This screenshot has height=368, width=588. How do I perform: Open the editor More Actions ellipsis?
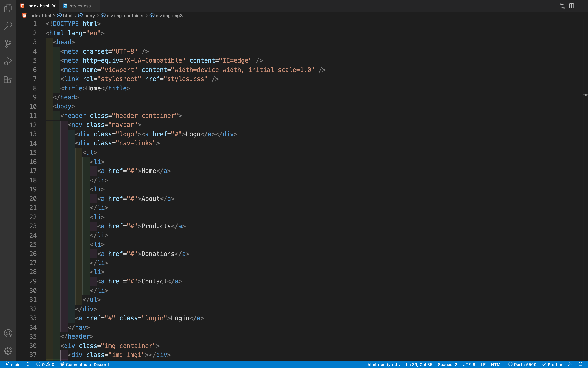coord(580,6)
